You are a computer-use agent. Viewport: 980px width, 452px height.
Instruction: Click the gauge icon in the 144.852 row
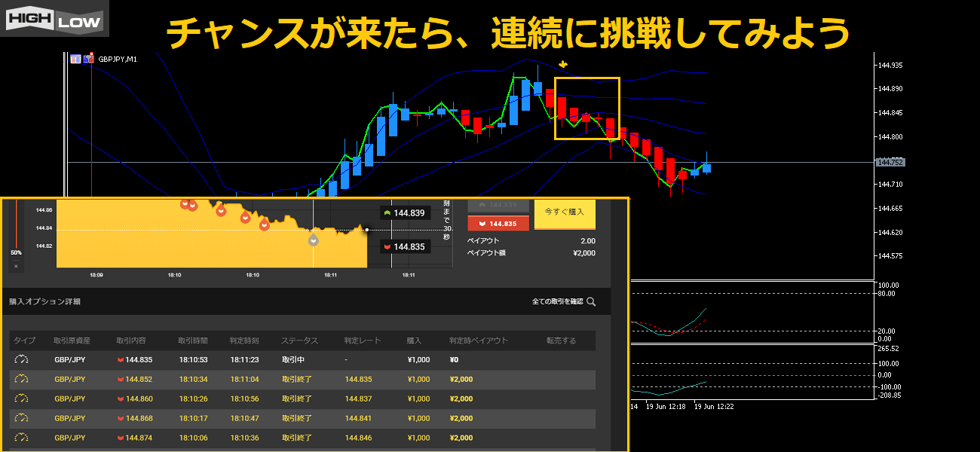pos(22,380)
